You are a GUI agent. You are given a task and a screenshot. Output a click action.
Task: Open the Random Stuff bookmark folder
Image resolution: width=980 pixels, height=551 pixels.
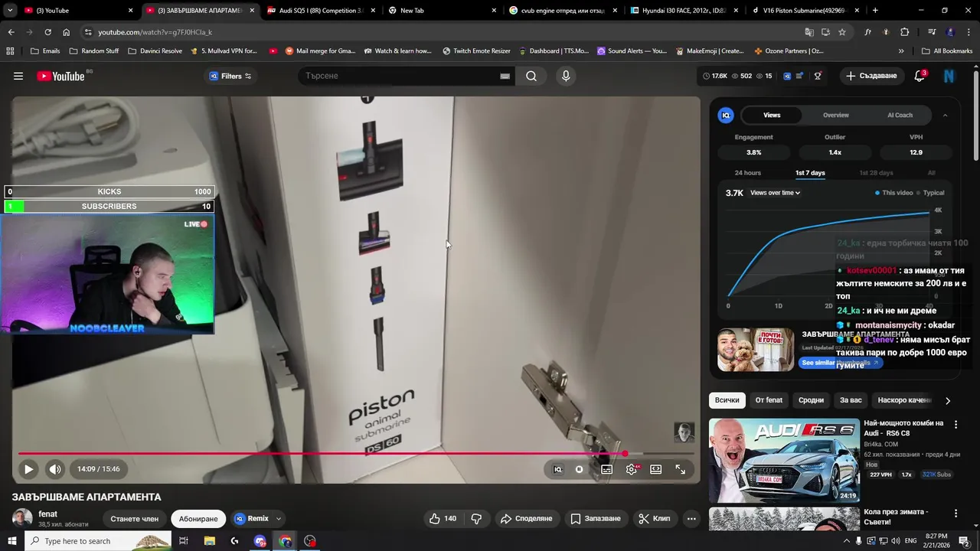[94, 51]
